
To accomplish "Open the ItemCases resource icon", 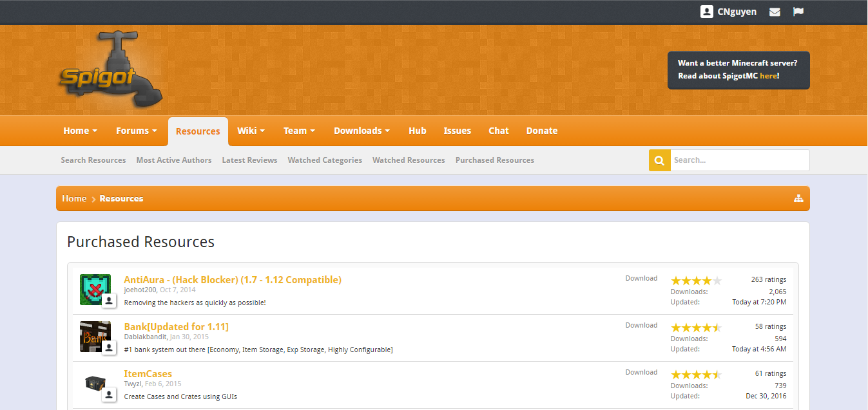I will (x=95, y=384).
